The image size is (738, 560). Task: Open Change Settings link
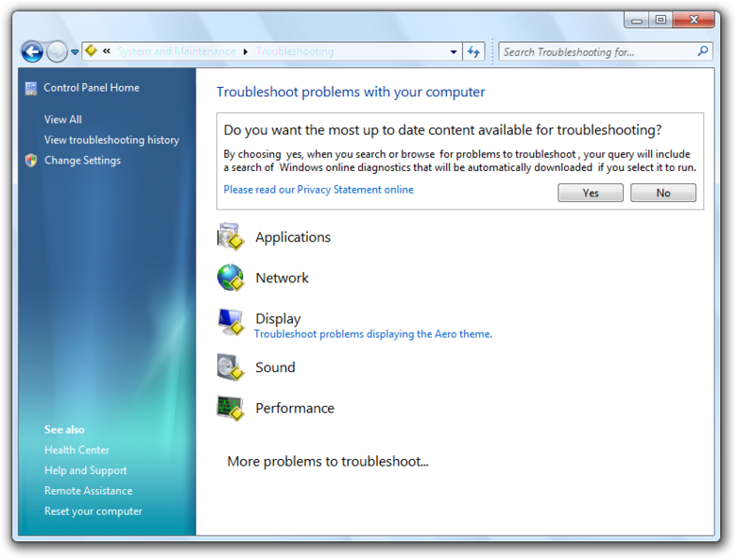[82, 161]
